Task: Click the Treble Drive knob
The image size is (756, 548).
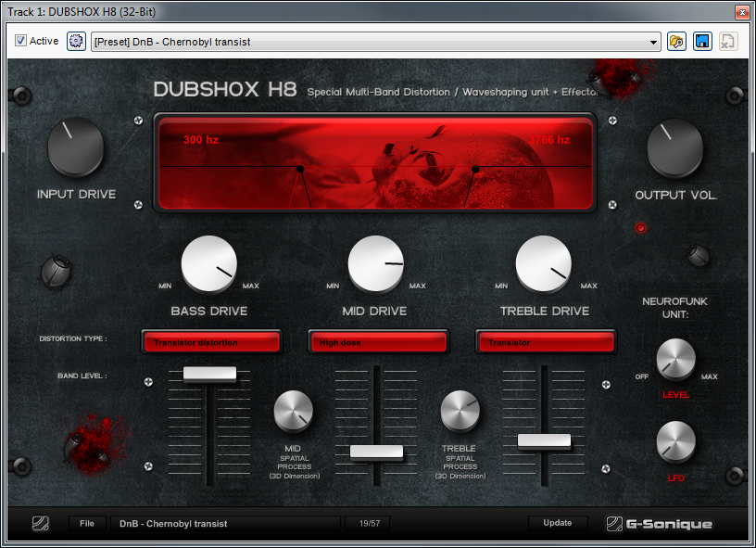Action: point(544,264)
